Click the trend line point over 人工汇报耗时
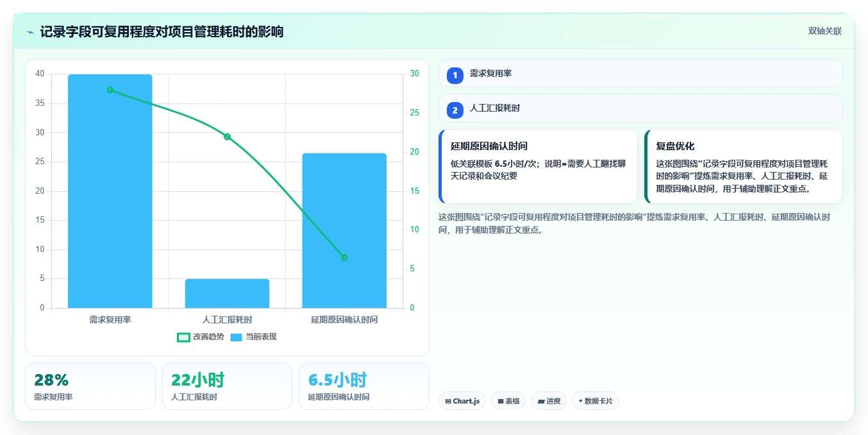This screenshot has width=868, height=435. [x=227, y=137]
